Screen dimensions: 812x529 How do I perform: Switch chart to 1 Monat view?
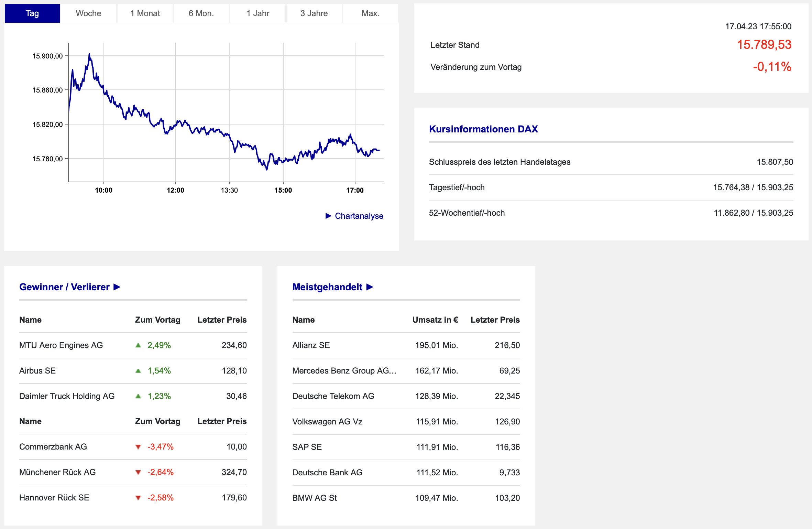[x=145, y=13]
